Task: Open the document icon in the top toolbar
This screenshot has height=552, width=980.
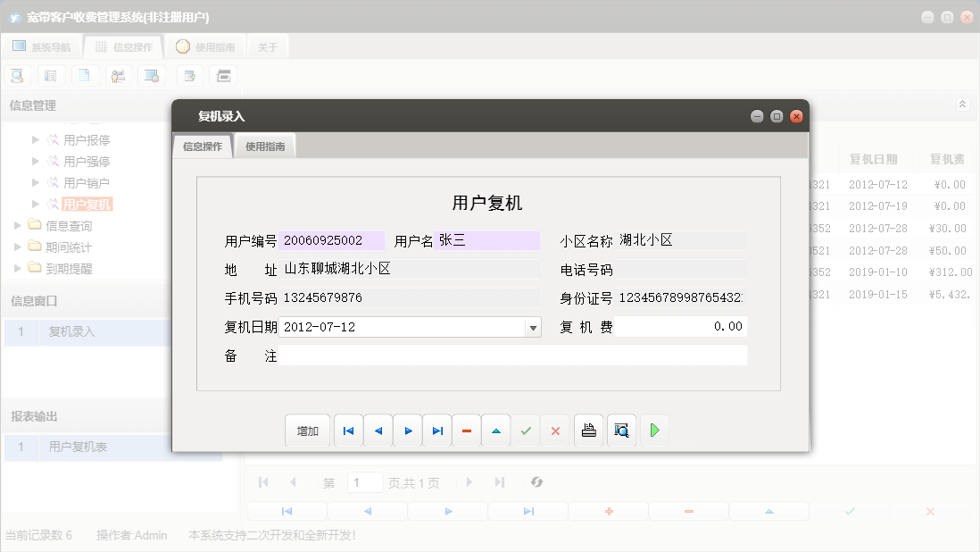Action: [85, 75]
